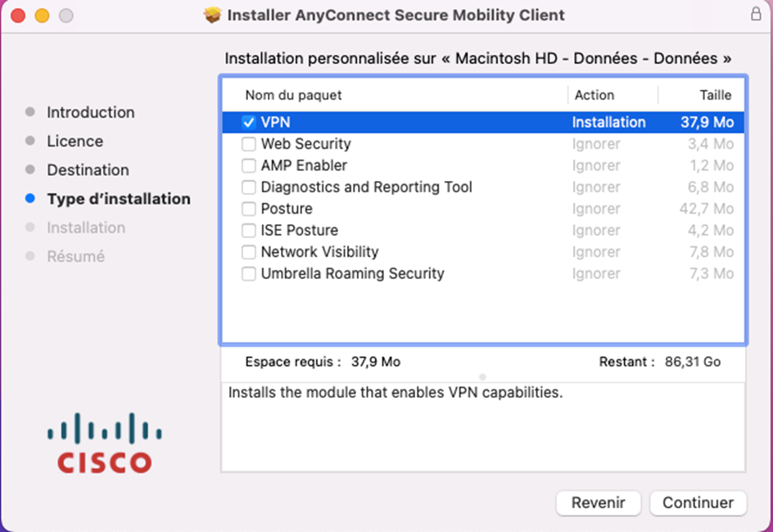773x532 pixels.
Task: Enable the Web Security package checkbox
Action: tap(248, 144)
